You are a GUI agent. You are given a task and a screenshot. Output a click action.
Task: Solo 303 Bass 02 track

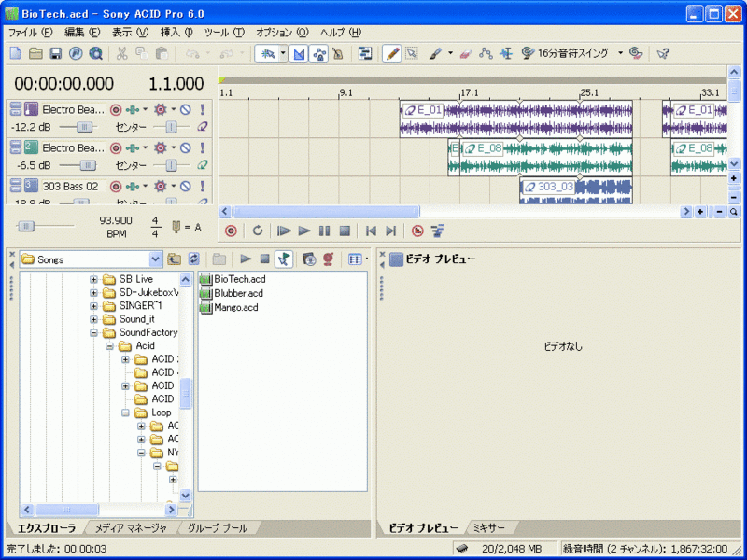[x=202, y=186]
